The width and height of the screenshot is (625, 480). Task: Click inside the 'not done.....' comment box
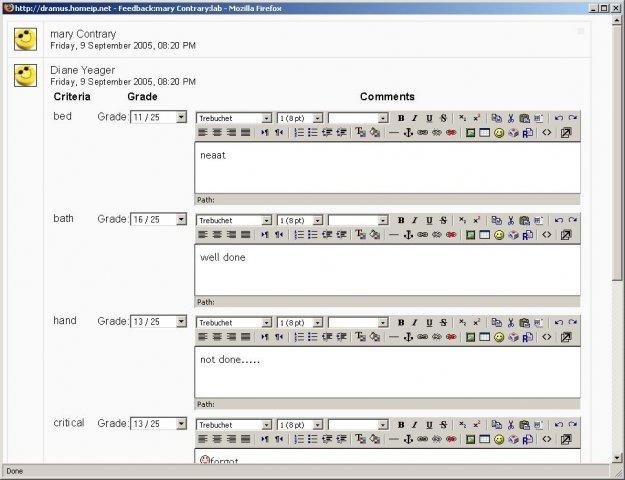387,372
